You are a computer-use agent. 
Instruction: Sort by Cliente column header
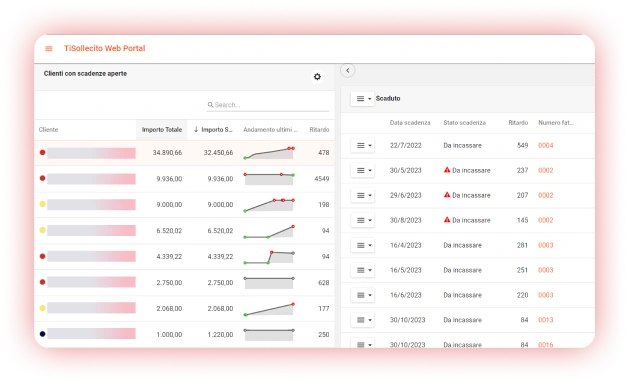point(49,130)
